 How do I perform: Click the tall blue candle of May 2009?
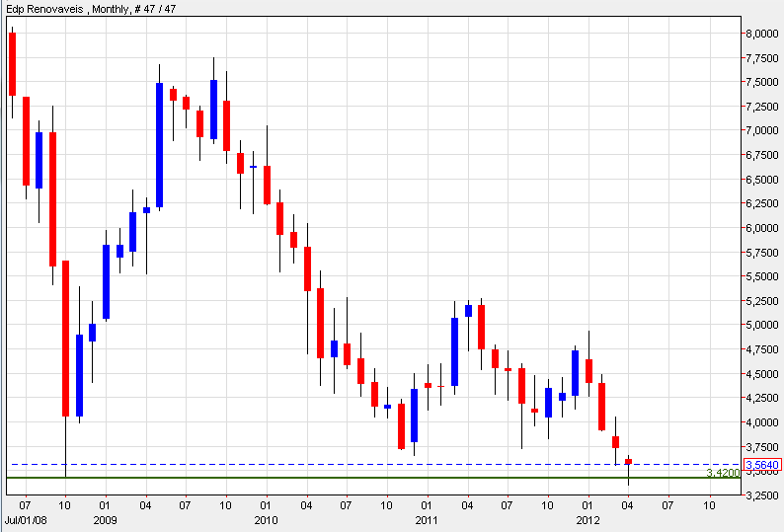160,145
